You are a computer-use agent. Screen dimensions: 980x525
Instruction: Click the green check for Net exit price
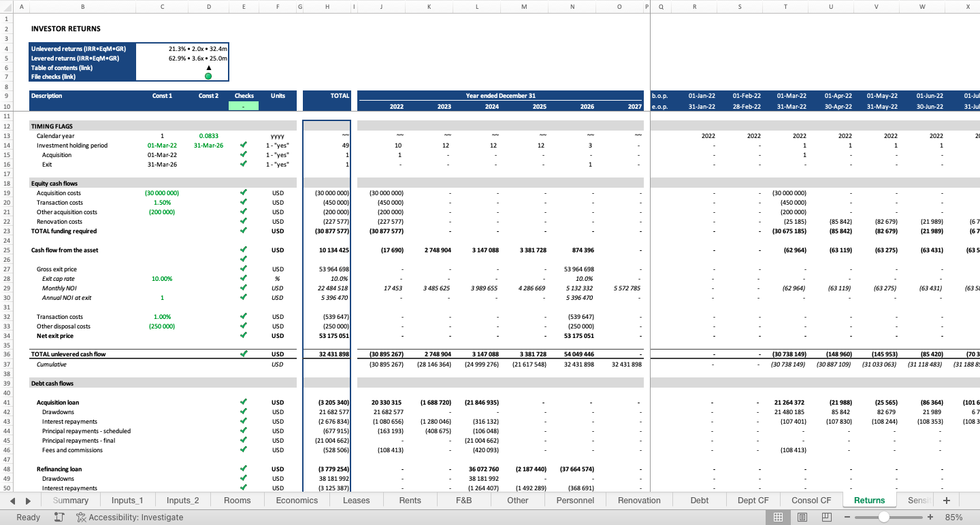pyautogui.click(x=244, y=336)
